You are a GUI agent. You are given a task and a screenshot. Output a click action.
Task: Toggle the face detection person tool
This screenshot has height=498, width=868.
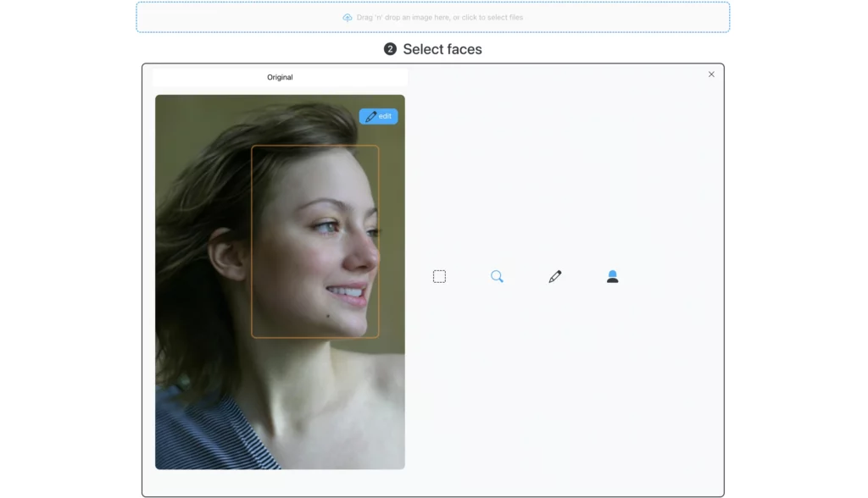613,275
